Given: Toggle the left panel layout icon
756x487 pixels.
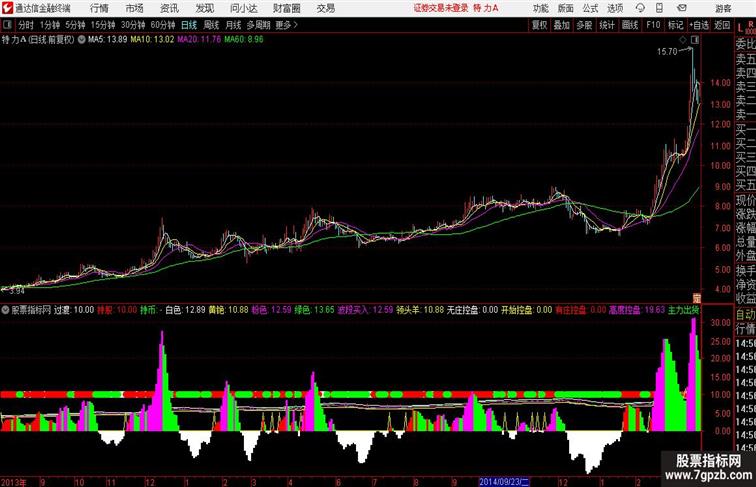Looking at the screenshot, I should coord(7,25).
